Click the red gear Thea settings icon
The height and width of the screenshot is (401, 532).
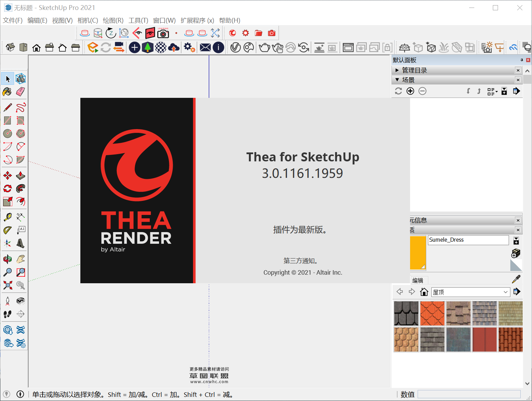[246, 33]
